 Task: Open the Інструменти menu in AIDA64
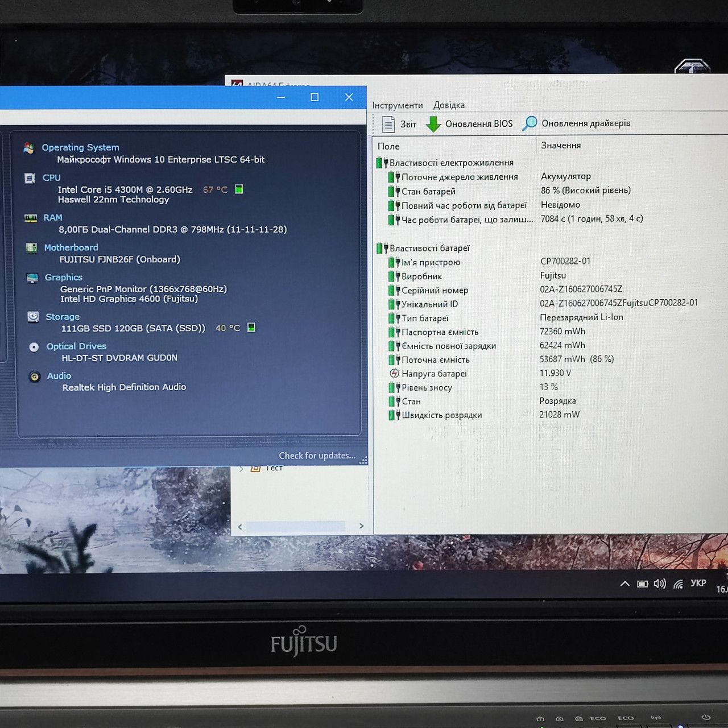(398, 105)
